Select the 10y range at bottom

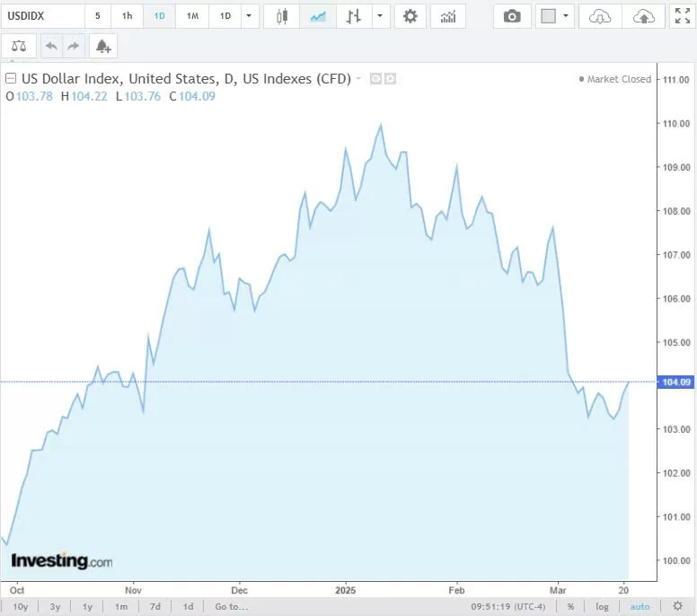20,607
